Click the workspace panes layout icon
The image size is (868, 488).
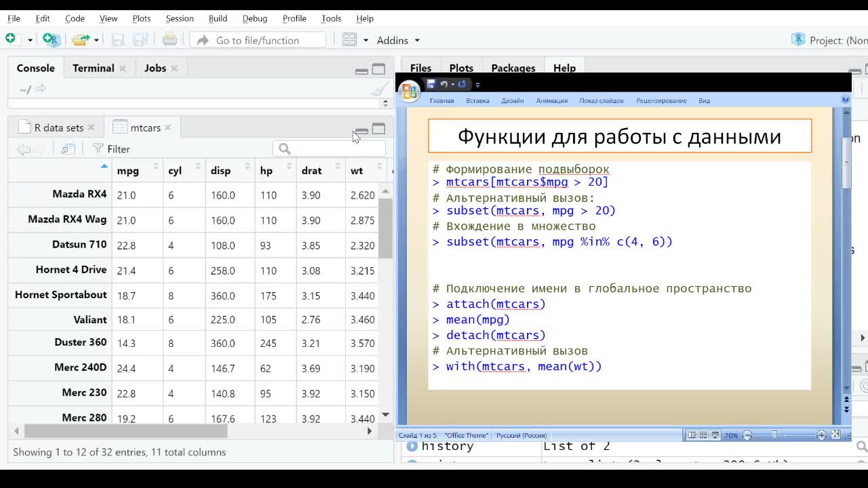pyautogui.click(x=349, y=40)
